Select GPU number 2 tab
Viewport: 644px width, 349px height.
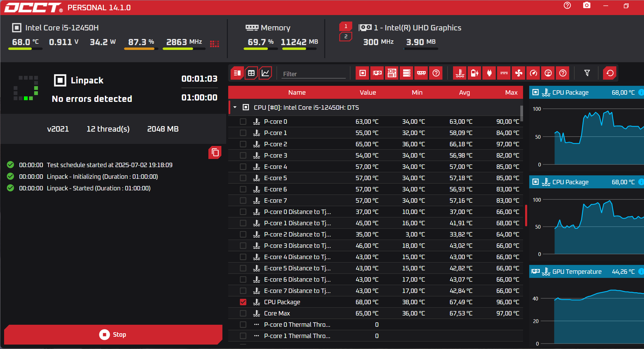pos(346,37)
